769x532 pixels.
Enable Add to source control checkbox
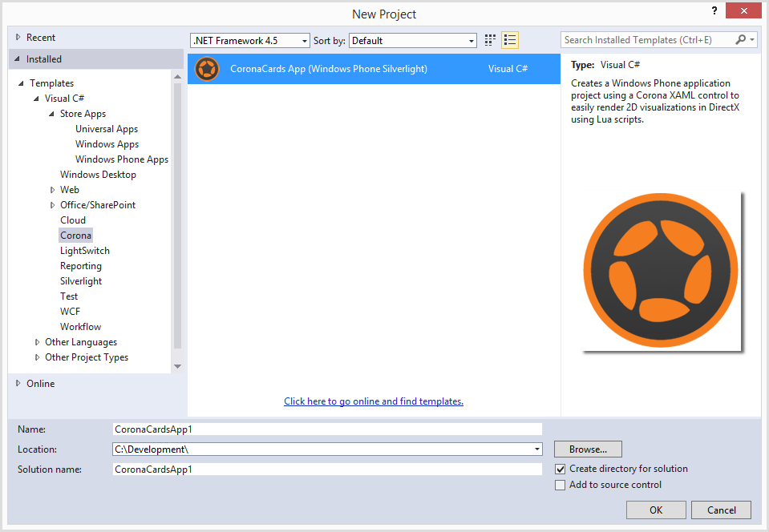pyautogui.click(x=560, y=485)
